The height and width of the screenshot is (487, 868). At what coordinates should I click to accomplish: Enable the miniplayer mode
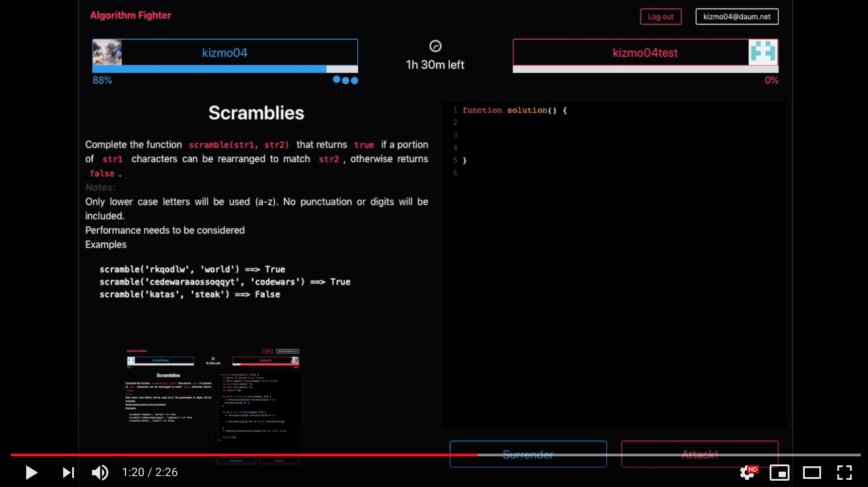coord(779,472)
